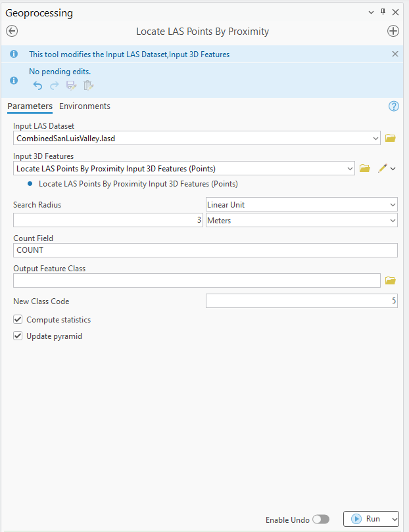Enable Undo using the toggle switch

point(321,519)
